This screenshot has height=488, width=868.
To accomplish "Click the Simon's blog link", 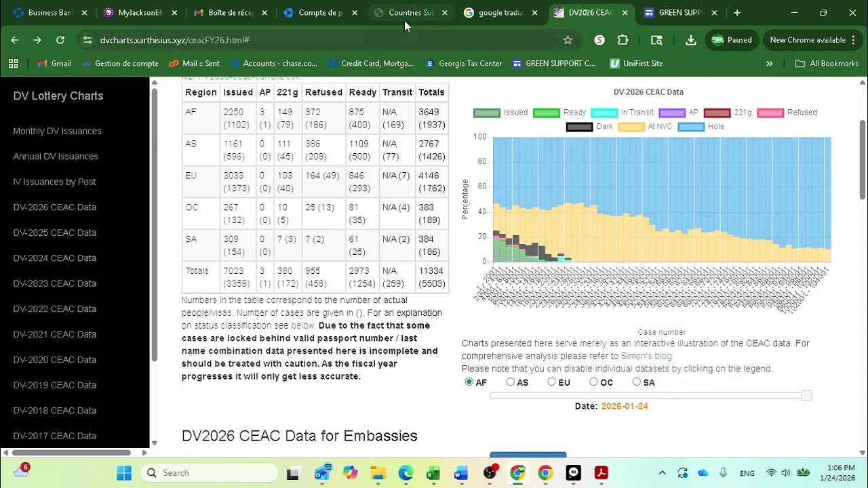I will click(x=646, y=356).
